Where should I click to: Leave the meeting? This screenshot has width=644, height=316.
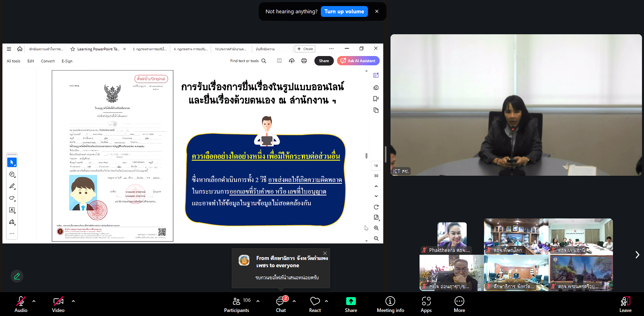coord(625,304)
